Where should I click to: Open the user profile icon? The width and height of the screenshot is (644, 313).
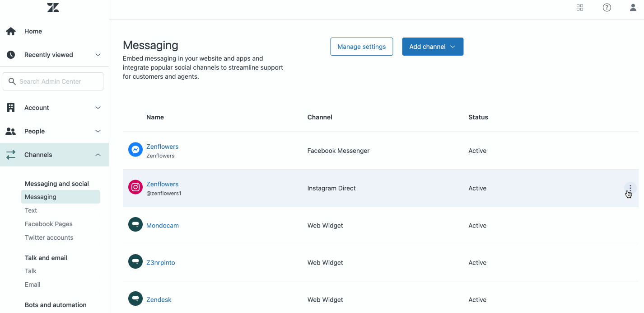(633, 7)
